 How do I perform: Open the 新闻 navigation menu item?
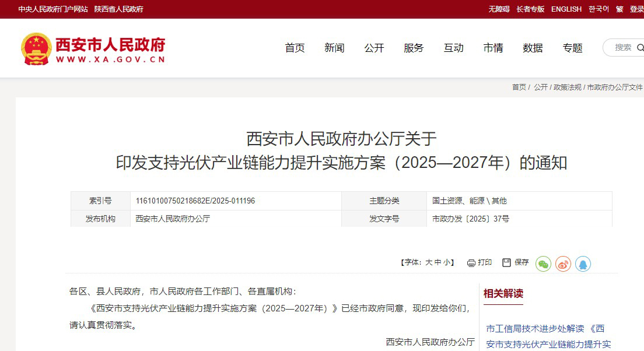334,48
